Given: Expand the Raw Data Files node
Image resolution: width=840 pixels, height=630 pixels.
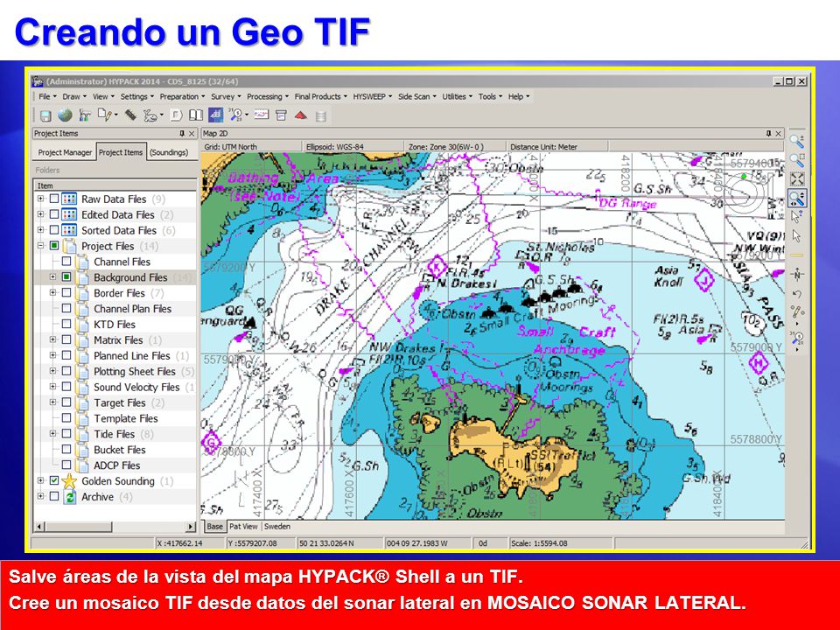Looking at the screenshot, I should [41, 199].
